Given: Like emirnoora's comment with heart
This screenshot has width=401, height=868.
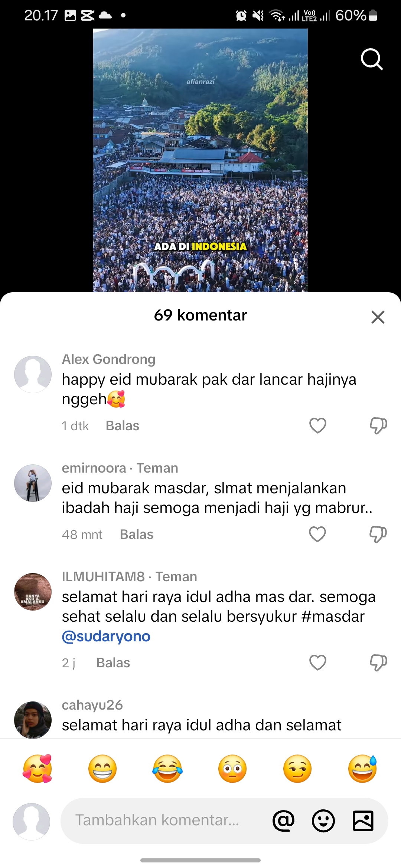Looking at the screenshot, I should 317,534.
